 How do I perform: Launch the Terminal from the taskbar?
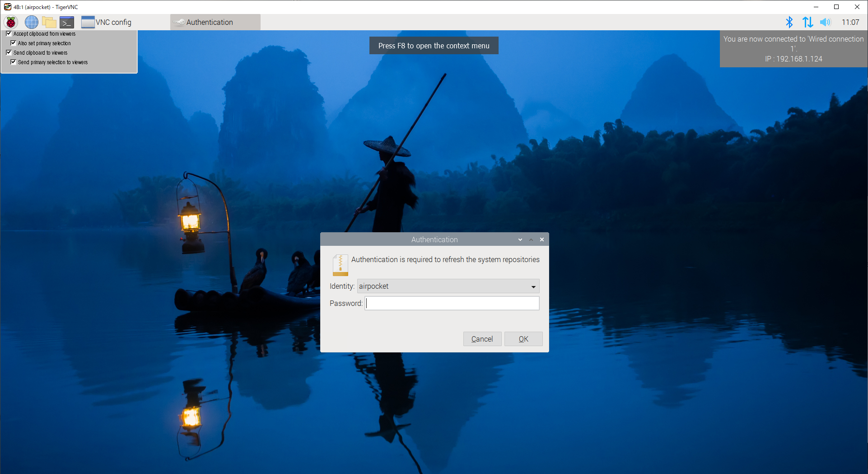pos(67,22)
